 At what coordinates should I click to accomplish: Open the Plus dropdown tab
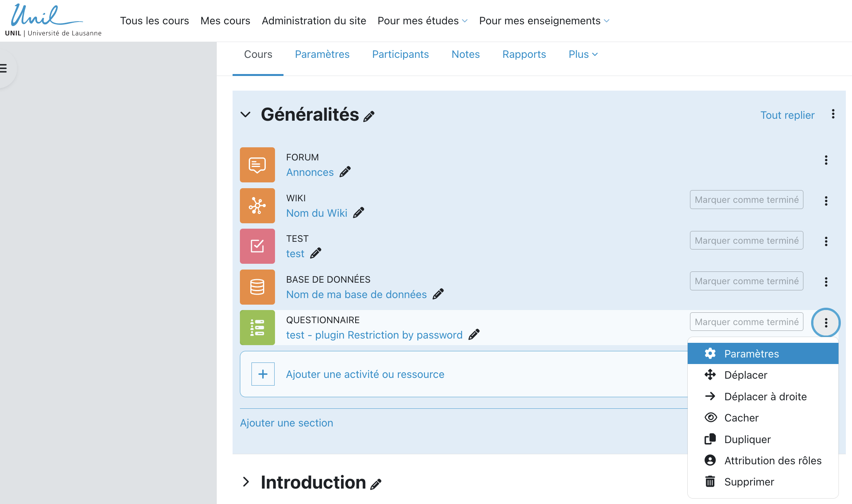click(583, 54)
